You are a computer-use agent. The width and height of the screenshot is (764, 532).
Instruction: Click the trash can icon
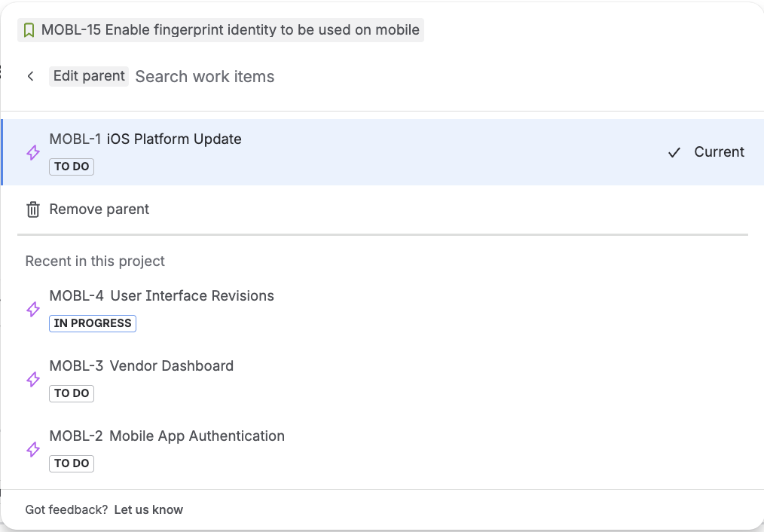(33, 209)
